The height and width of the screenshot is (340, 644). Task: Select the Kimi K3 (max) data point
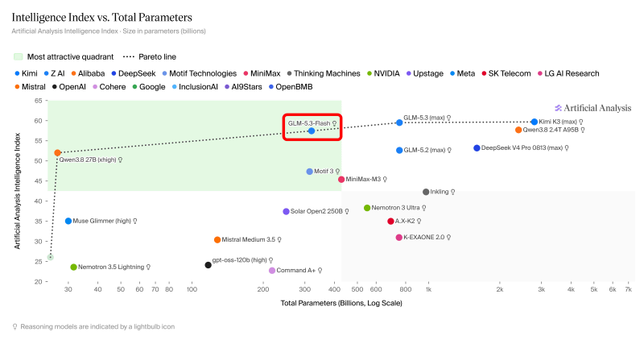pyautogui.click(x=534, y=122)
